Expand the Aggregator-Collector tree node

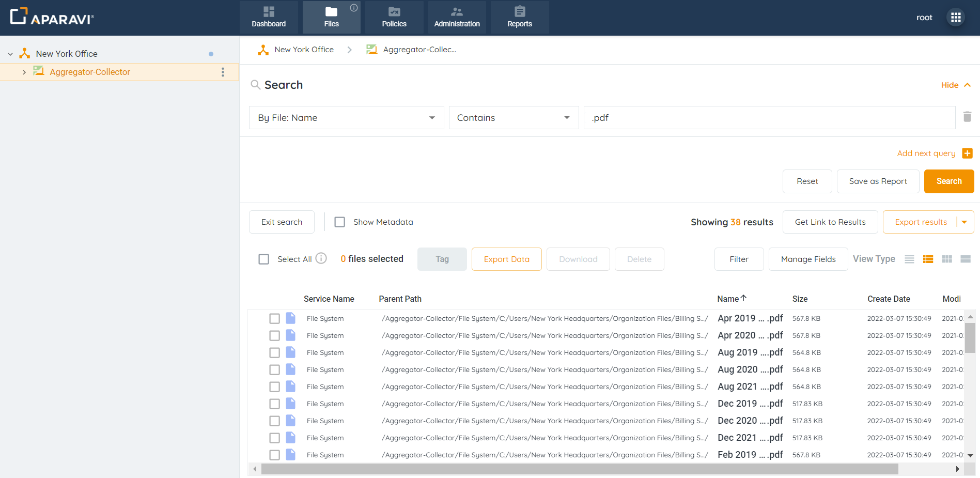[x=24, y=72]
